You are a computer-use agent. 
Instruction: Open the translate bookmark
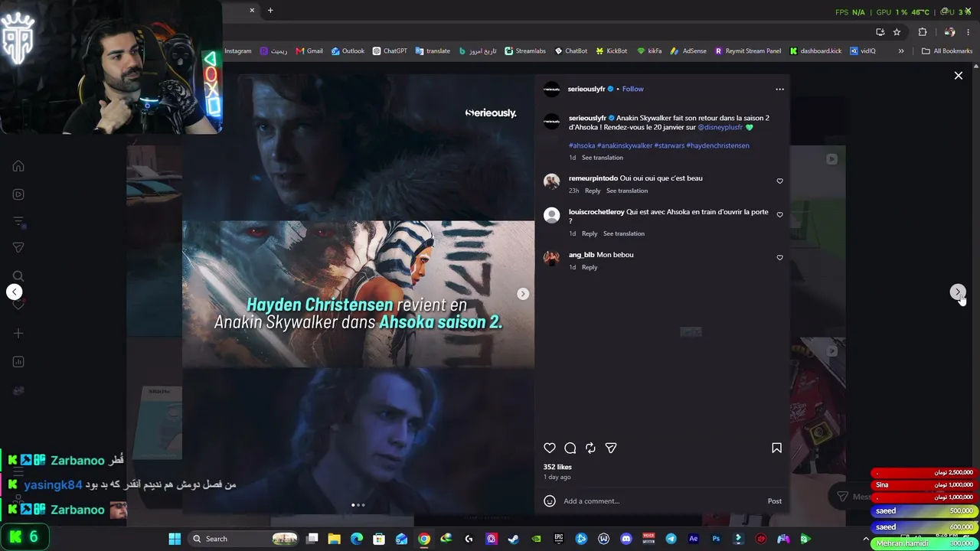(433, 51)
